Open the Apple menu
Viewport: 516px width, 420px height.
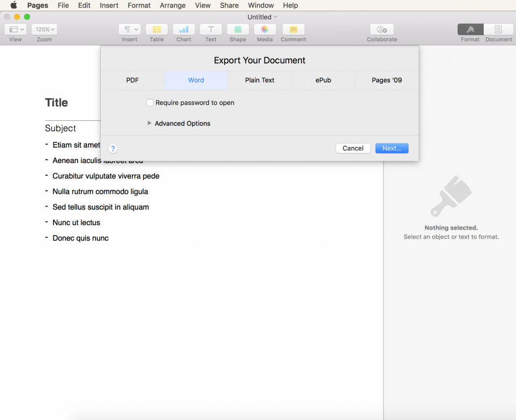13,5
